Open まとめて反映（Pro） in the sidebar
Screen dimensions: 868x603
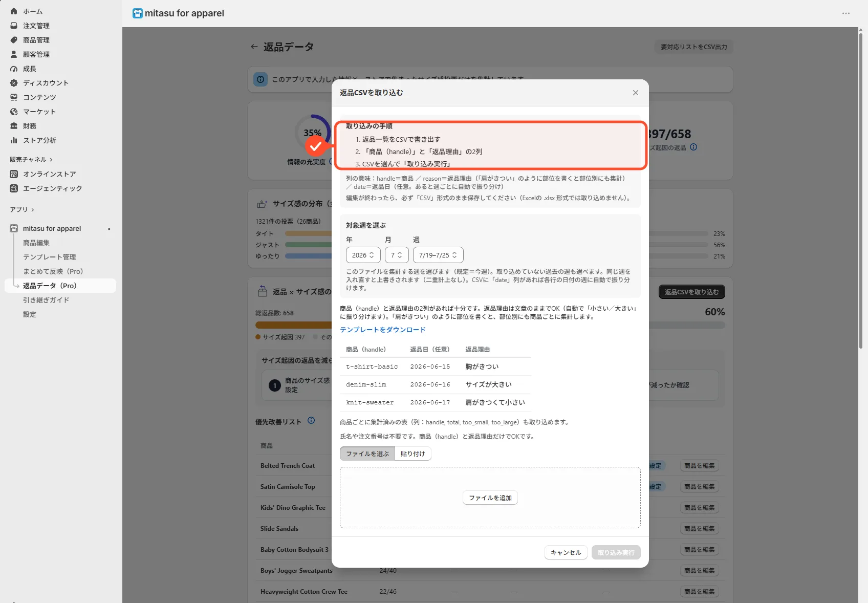coord(53,271)
